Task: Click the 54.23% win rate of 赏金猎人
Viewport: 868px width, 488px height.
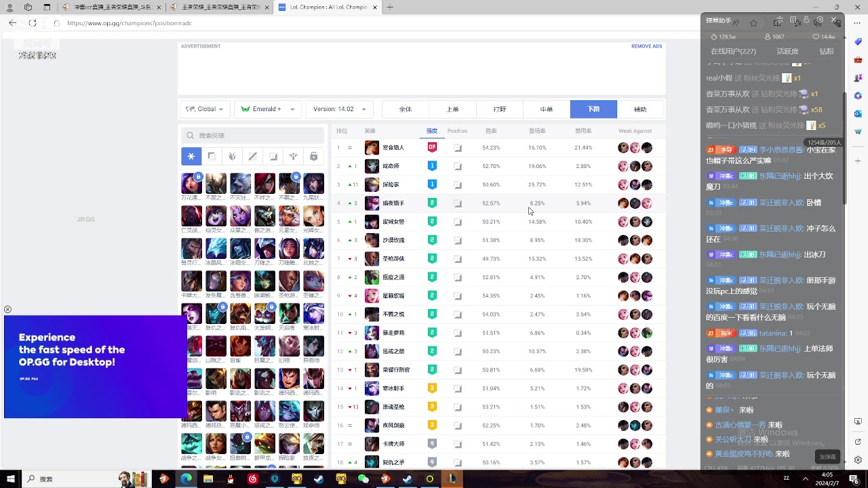Action: (491, 148)
